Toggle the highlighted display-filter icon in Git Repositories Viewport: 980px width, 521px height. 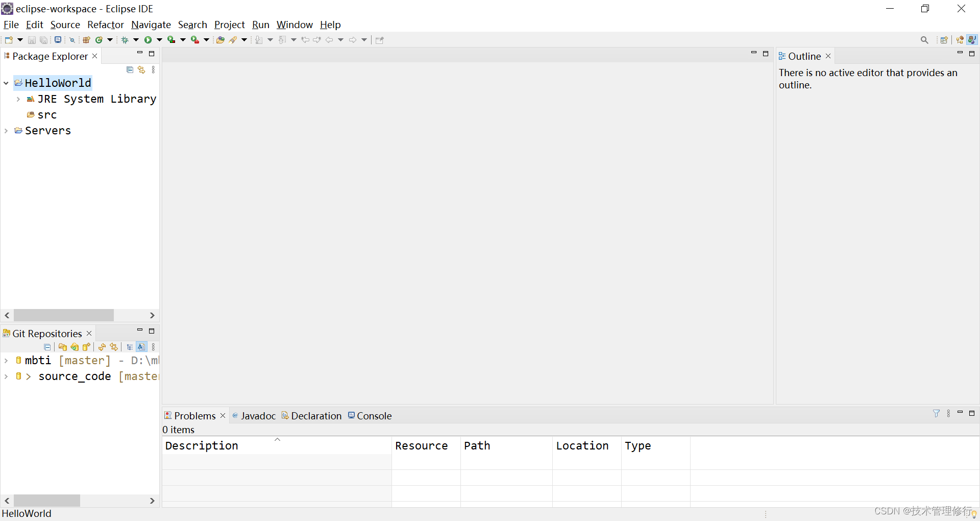coord(141,347)
